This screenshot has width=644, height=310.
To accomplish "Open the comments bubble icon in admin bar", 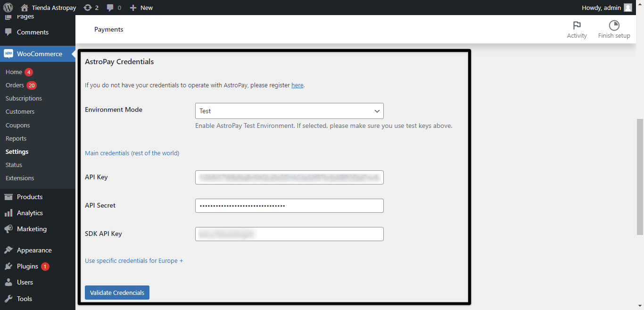I will (110, 8).
